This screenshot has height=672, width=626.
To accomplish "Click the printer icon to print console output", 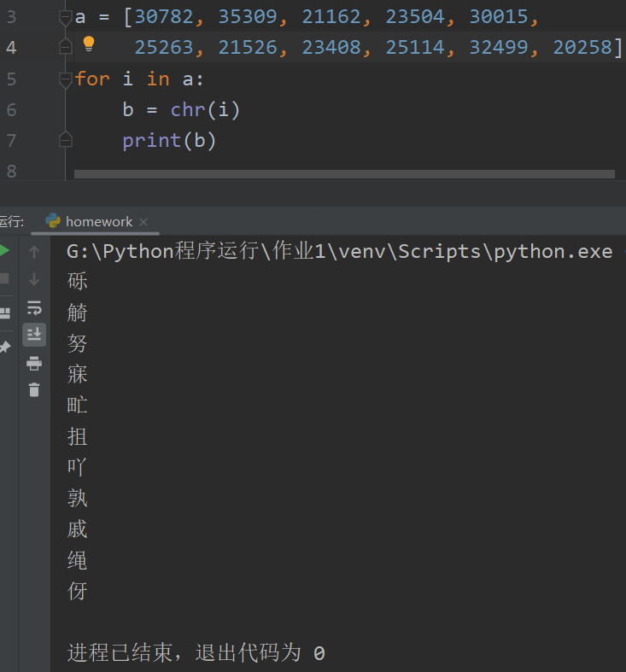I will pyautogui.click(x=34, y=364).
